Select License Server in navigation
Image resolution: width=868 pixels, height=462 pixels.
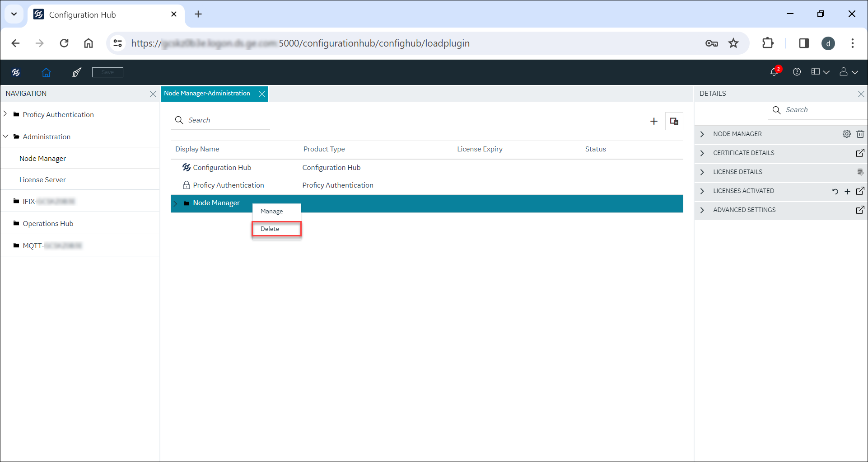42,179
